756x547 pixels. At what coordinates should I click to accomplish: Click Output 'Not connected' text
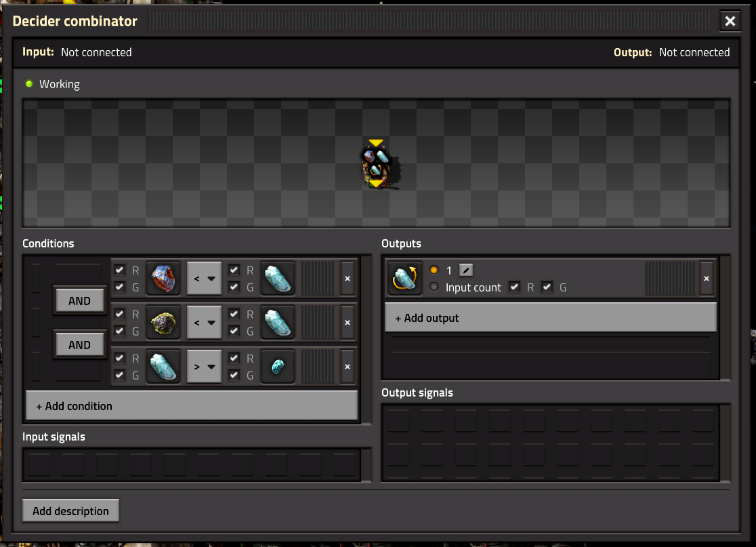(x=694, y=52)
